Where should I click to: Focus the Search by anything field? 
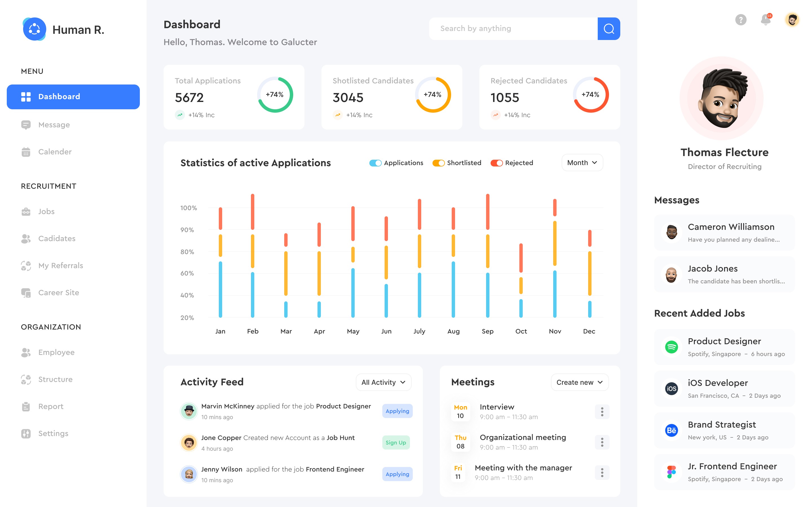(513, 28)
